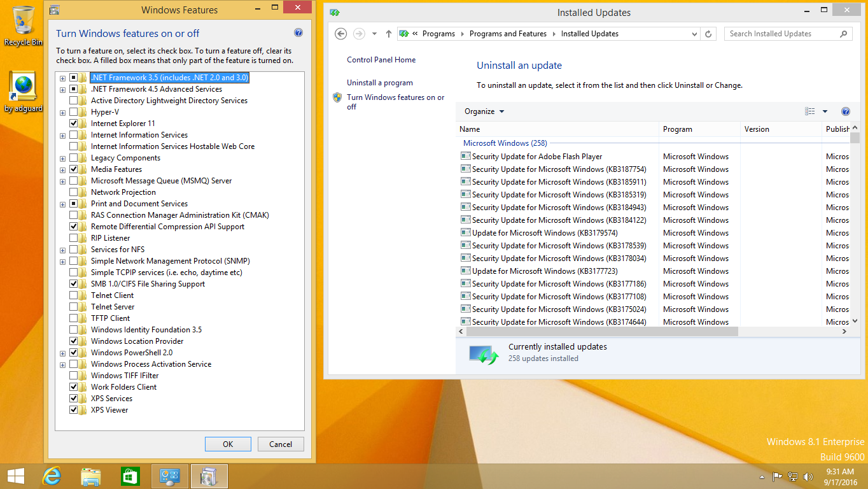Click the Start button on the taskbar
The width and height of the screenshot is (868, 489).
pyautogui.click(x=16, y=476)
